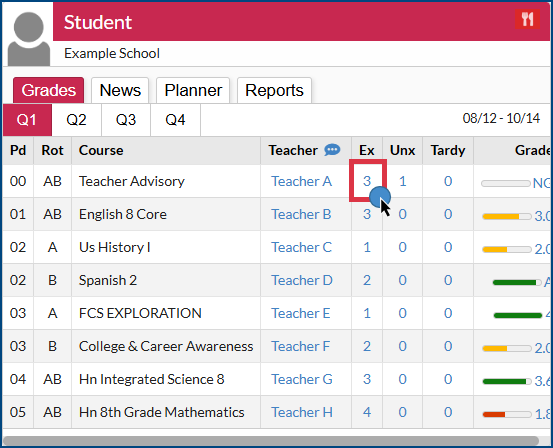Open Teacher B link
This screenshot has width=553, height=448.
[x=301, y=214]
